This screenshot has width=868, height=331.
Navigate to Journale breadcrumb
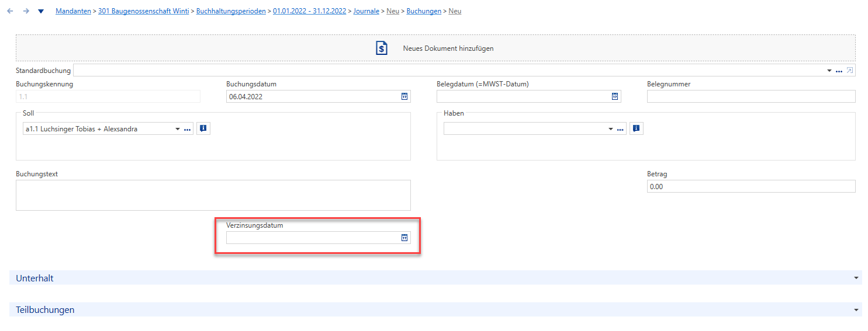[x=366, y=11]
